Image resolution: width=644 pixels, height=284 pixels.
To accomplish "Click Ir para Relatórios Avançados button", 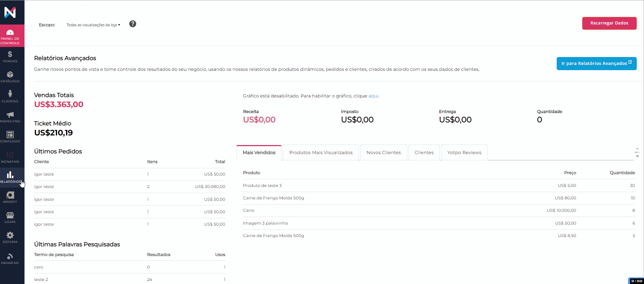I will click(596, 64).
